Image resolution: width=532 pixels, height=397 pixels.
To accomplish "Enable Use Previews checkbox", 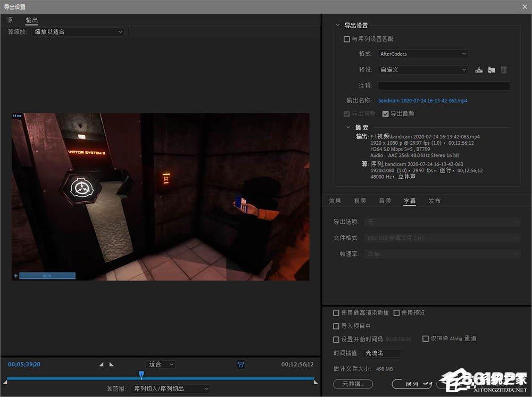I will 397,313.
